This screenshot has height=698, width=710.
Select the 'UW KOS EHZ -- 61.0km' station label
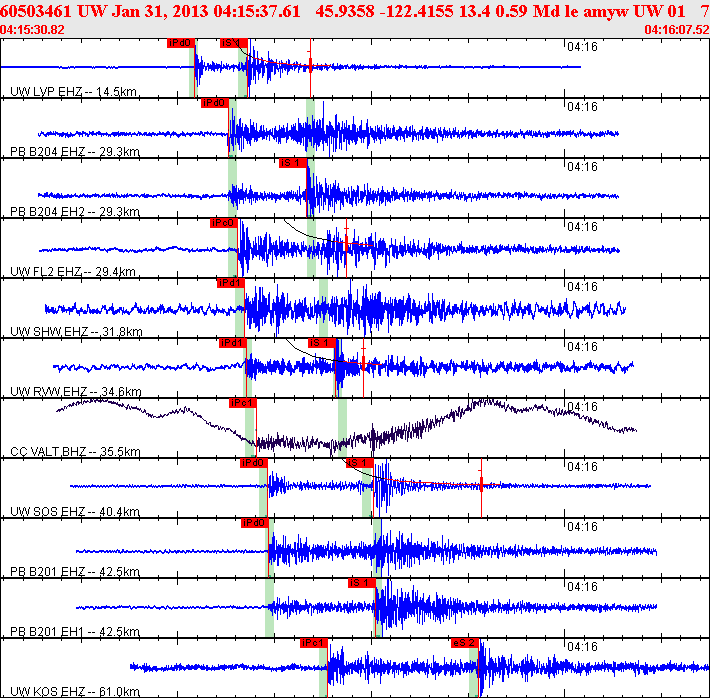tap(75, 692)
